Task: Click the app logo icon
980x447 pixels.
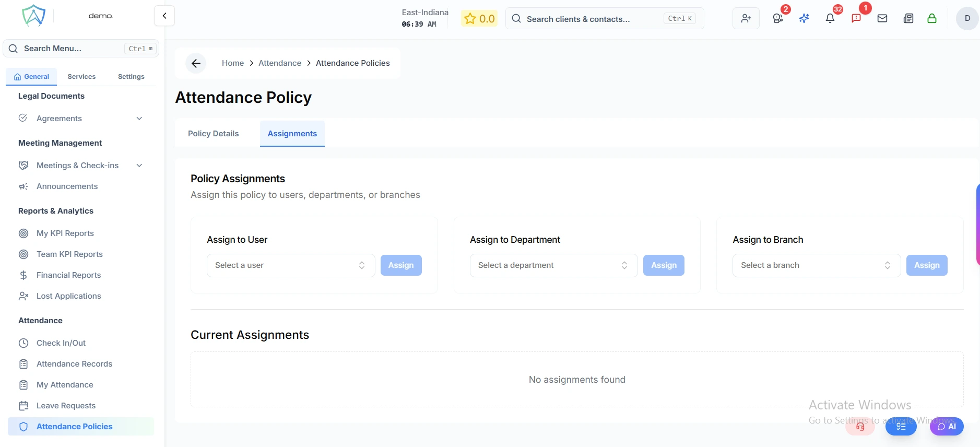Action: tap(33, 16)
